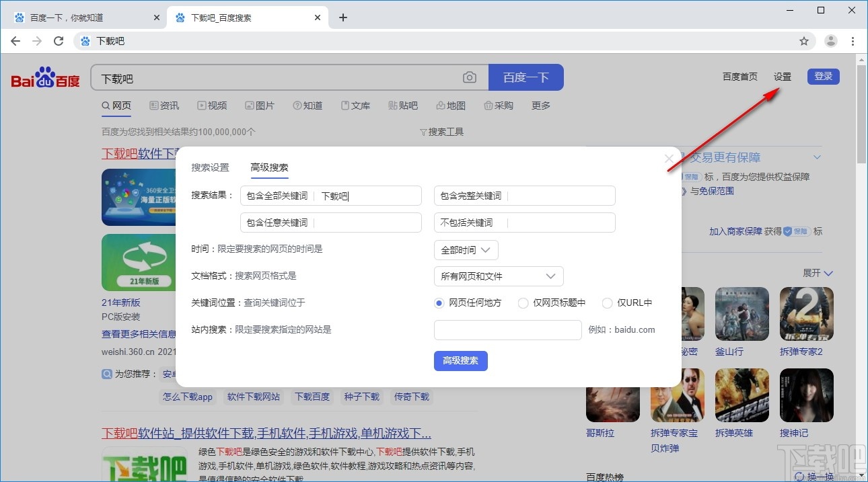Open the 搜索设置 tab in dialog
The width and height of the screenshot is (868, 482).
(x=210, y=167)
